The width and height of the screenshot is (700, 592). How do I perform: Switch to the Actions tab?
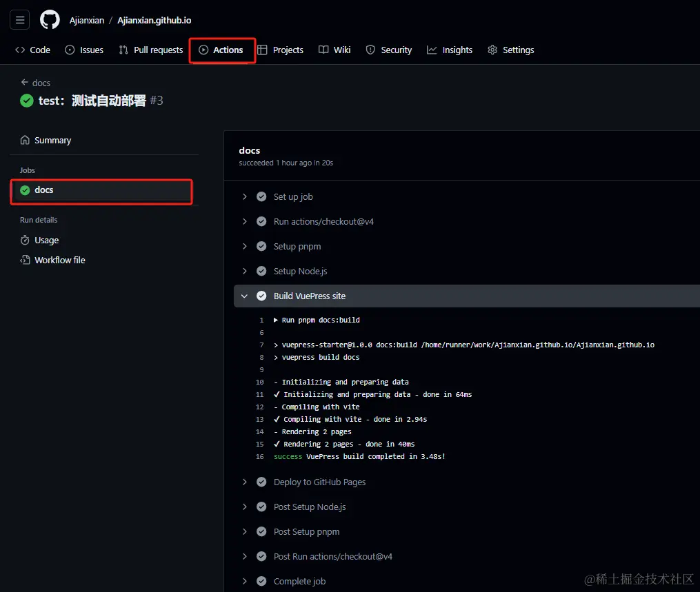tap(221, 50)
